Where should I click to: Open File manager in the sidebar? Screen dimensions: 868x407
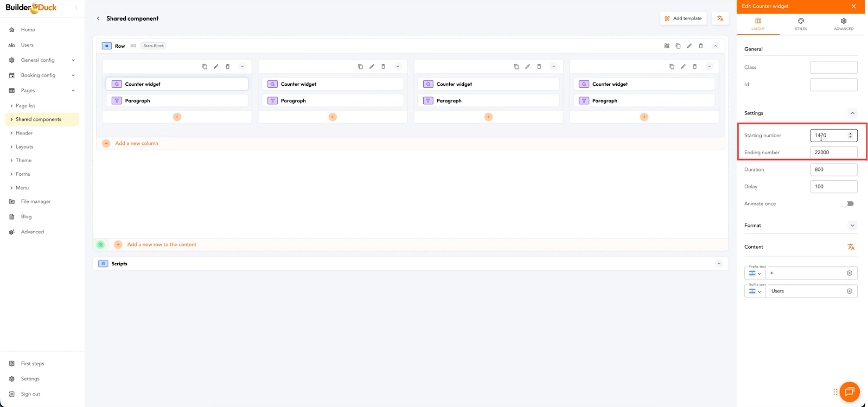tap(36, 202)
